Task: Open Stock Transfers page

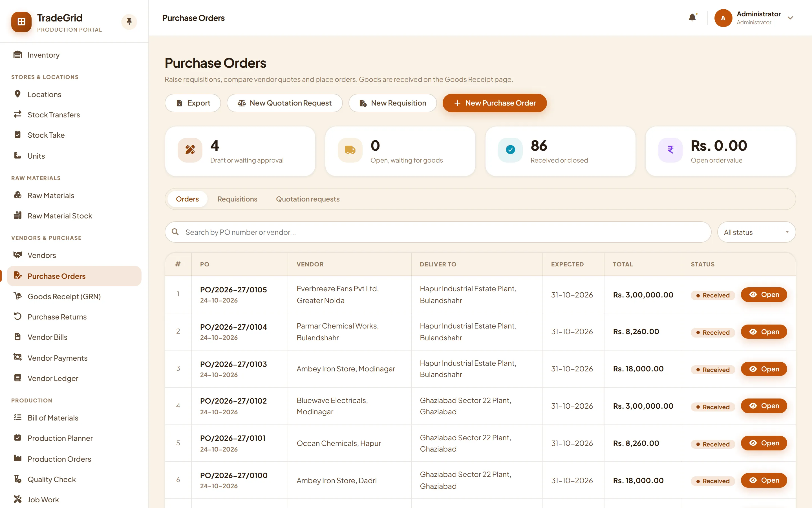Action: (74, 115)
